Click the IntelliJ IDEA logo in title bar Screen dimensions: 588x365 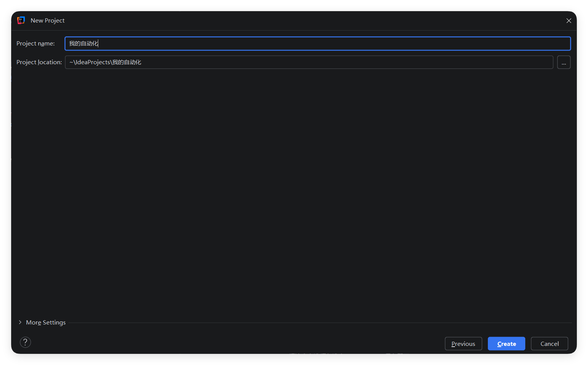pos(21,20)
